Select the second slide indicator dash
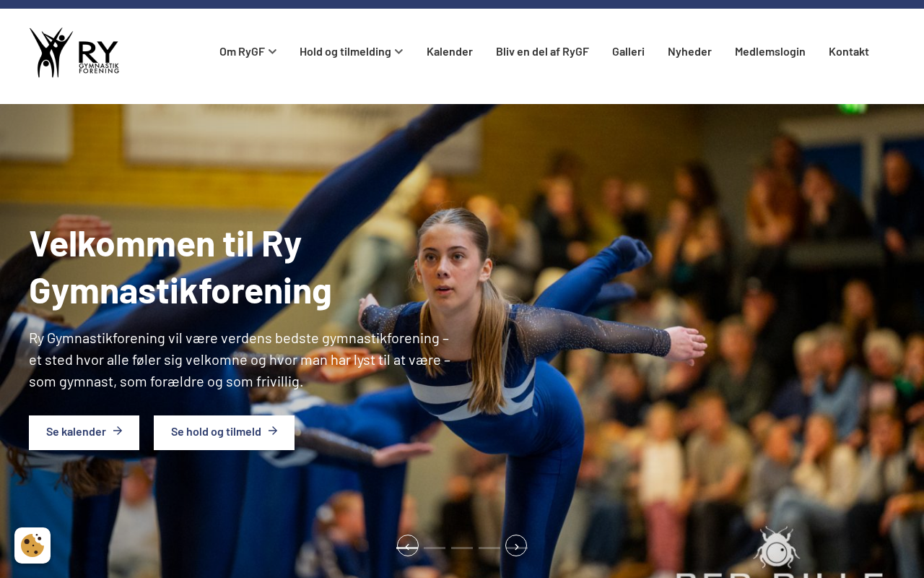 [435, 548]
